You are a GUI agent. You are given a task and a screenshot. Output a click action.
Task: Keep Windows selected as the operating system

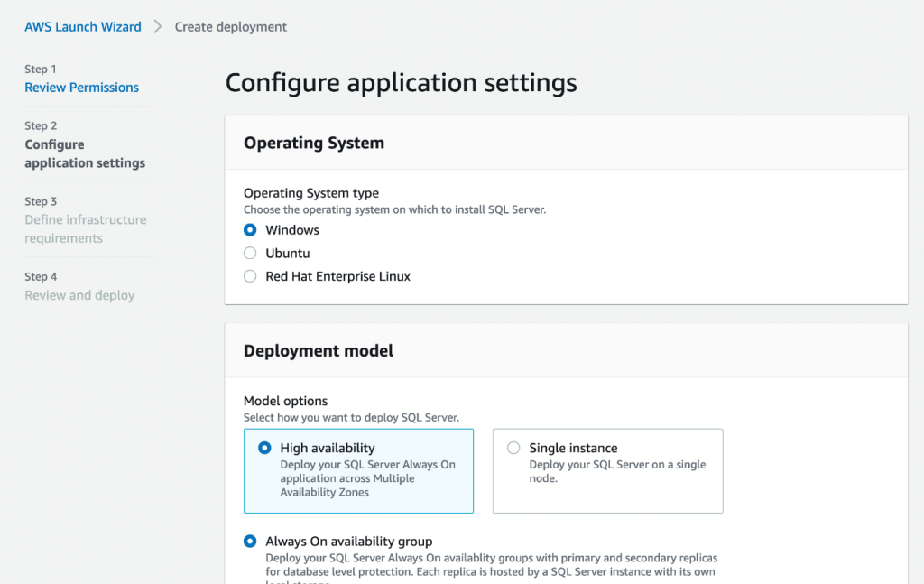[x=249, y=230]
